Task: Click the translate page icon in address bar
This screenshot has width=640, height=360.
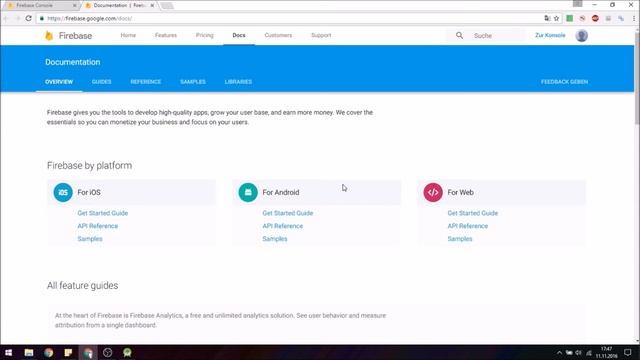Action: (547, 18)
